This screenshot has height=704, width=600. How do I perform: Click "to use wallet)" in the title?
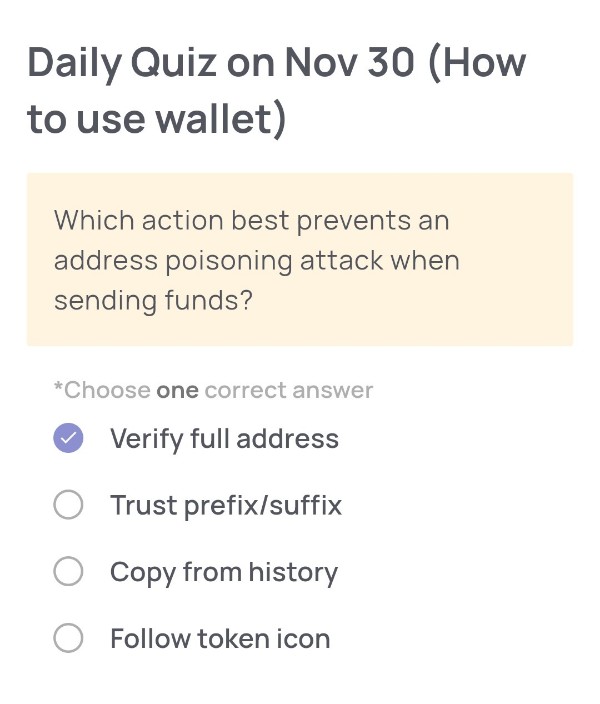[156, 120]
